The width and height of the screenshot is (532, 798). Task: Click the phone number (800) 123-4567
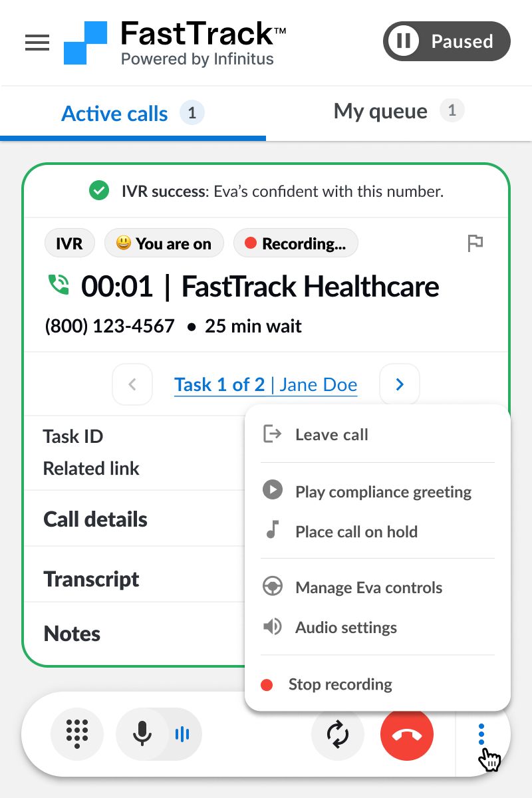coord(110,327)
